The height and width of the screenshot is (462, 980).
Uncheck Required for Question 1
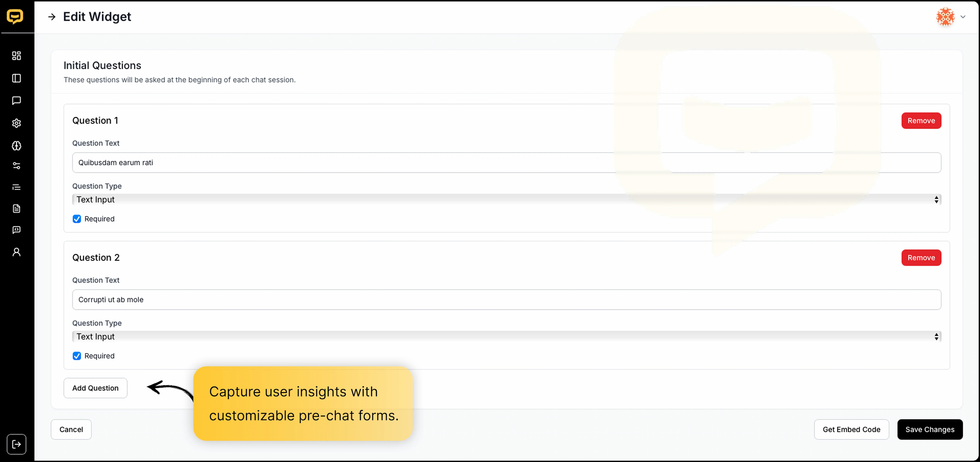pos(77,219)
